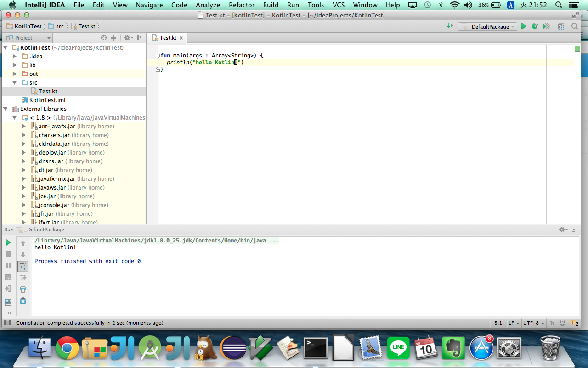The image size is (588, 368).
Task: Click the Dump Threads camera icon
Action: [8, 277]
